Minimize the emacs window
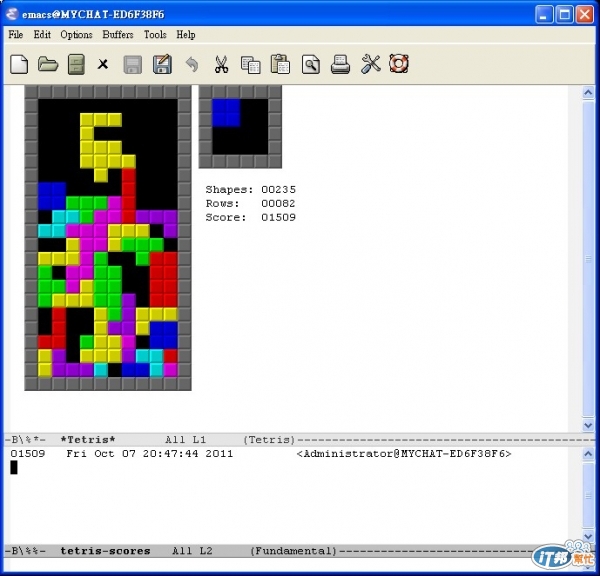The height and width of the screenshot is (576, 600). (544, 15)
